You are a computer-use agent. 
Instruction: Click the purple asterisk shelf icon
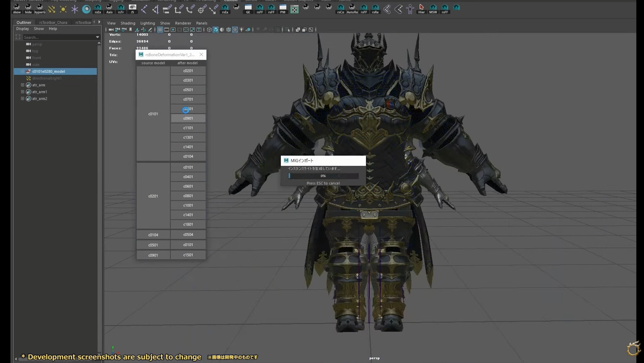point(75,9)
